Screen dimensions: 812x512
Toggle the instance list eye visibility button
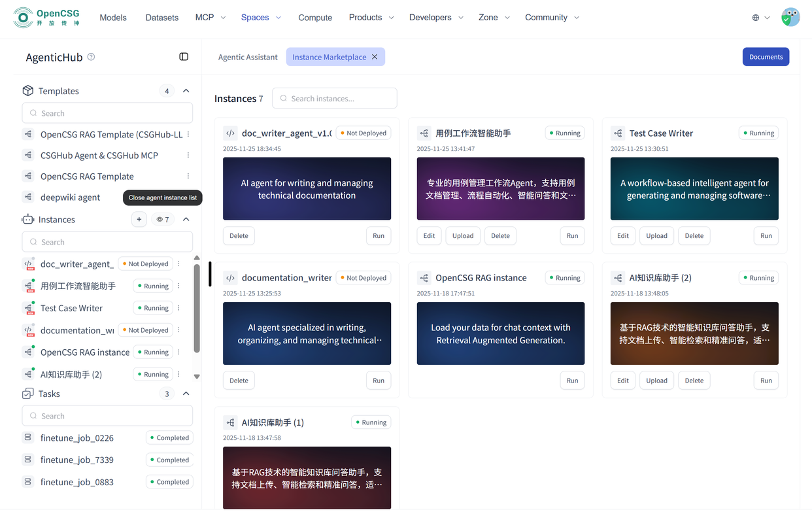[163, 220]
